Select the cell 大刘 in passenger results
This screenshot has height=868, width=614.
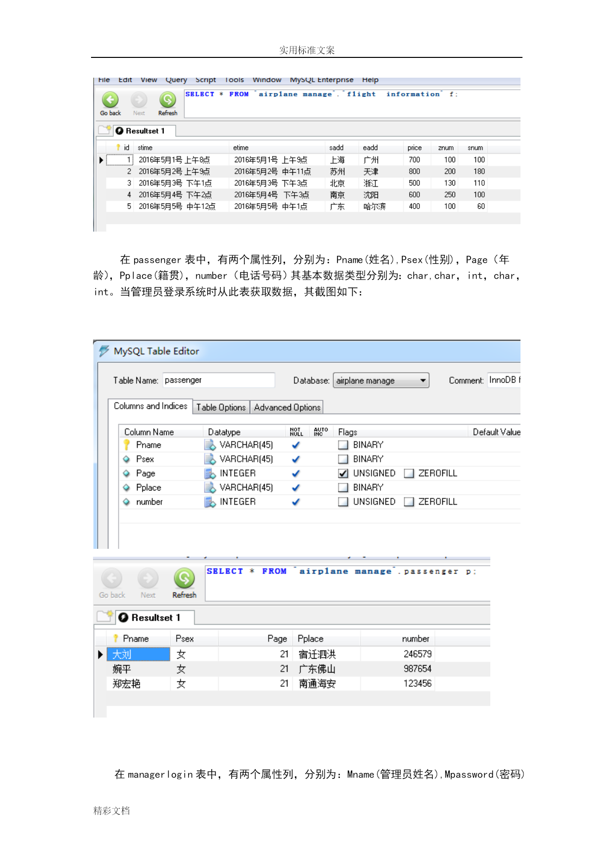click(x=139, y=654)
